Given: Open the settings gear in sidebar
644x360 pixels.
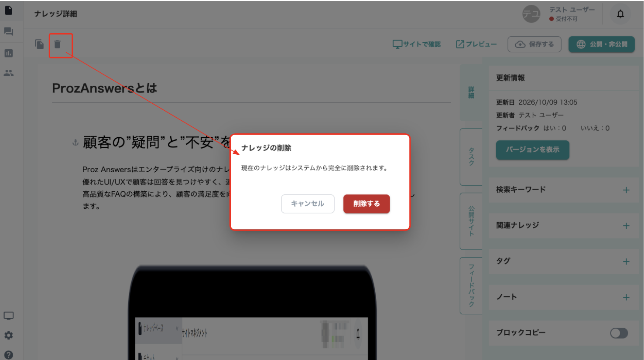Looking at the screenshot, I should (x=8, y=335).
